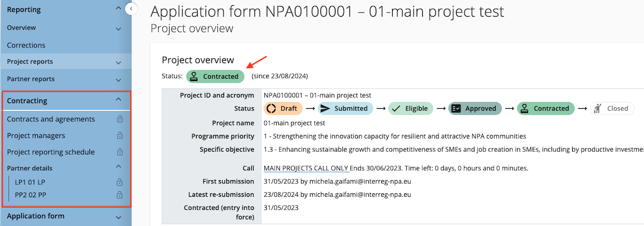This screenshot has width=644, height=226.
Task: Open Contracts and agreements page
Action: (51, 119)
